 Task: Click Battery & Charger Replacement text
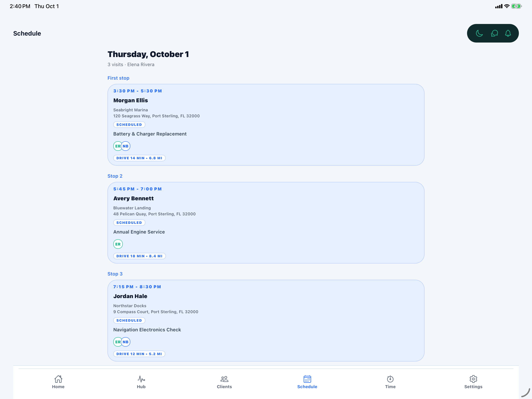tap(150, 134)
